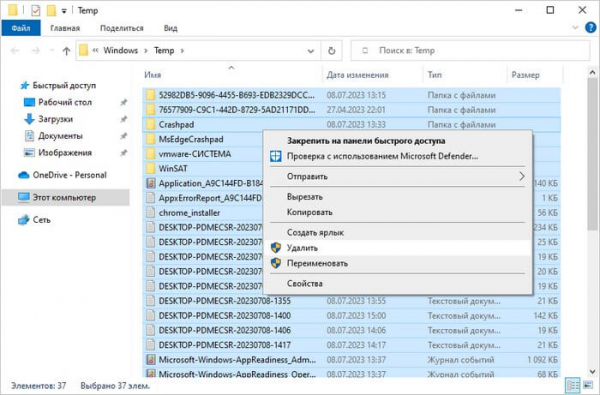Open Изображения in navigation pane
Image resolution: width=600 pixels, height=395 pixels.
click(x=65, y=153)
